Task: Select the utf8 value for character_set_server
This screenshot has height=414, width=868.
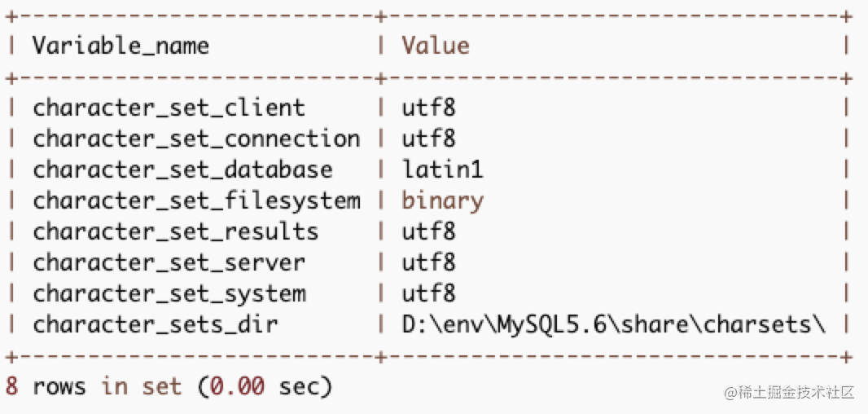Action: coord(428,262)
